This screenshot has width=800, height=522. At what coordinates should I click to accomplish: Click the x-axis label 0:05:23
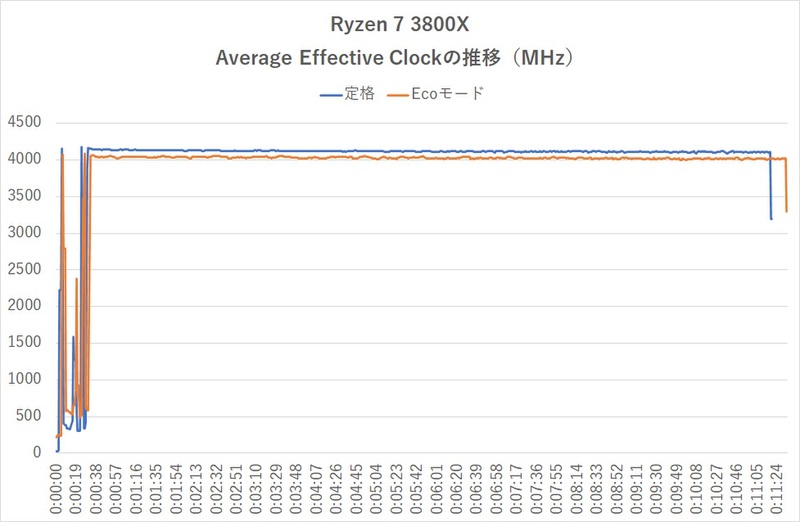pyautogui.click(x=396, y=489)
